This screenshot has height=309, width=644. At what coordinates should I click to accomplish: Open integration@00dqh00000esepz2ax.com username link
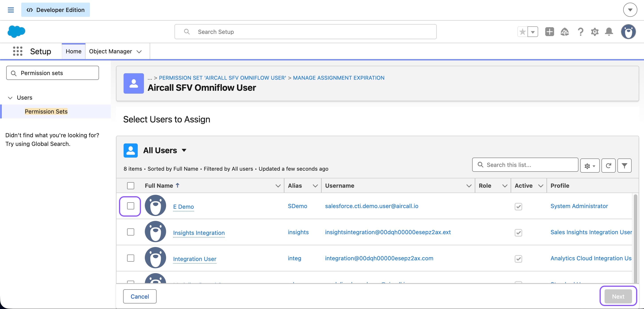(x=379, y=258)
